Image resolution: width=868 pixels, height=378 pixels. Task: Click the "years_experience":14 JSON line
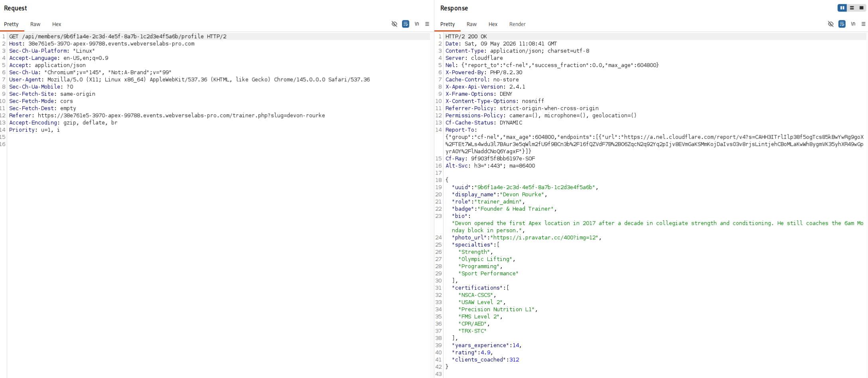[x=487, y=345]
